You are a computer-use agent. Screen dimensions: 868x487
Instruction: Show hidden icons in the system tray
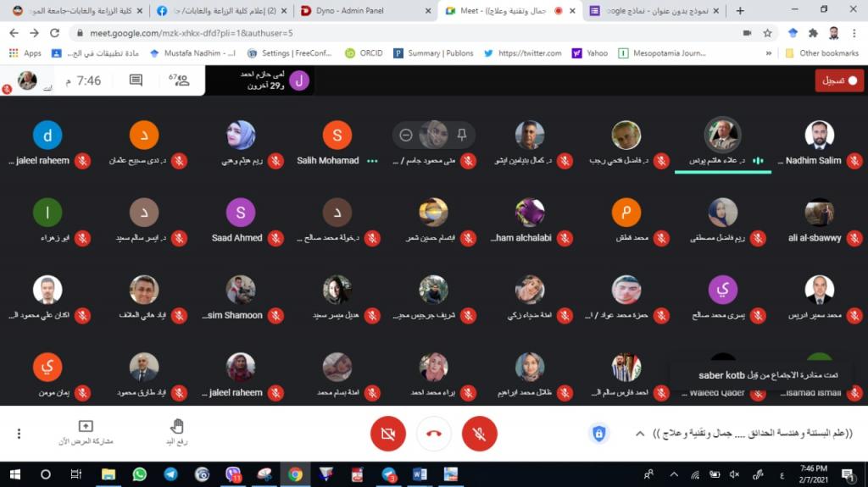674,474
